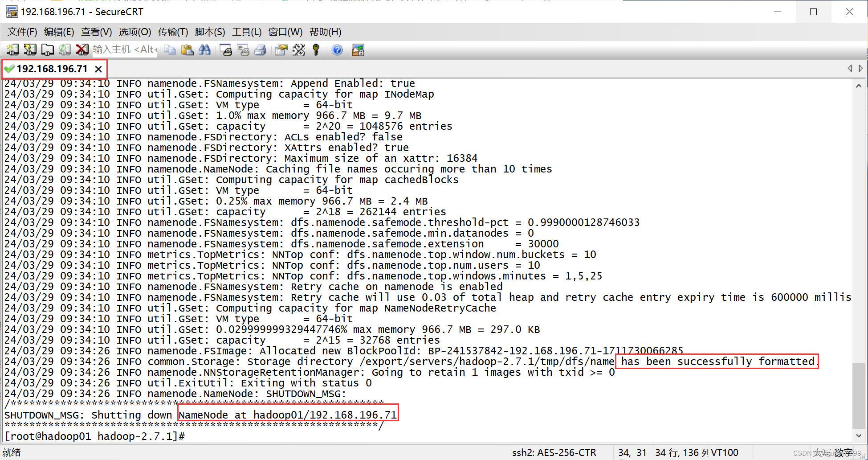868x460 pixels.
Task: Open the 脚本(S) menu
Action: click(210, 32)
